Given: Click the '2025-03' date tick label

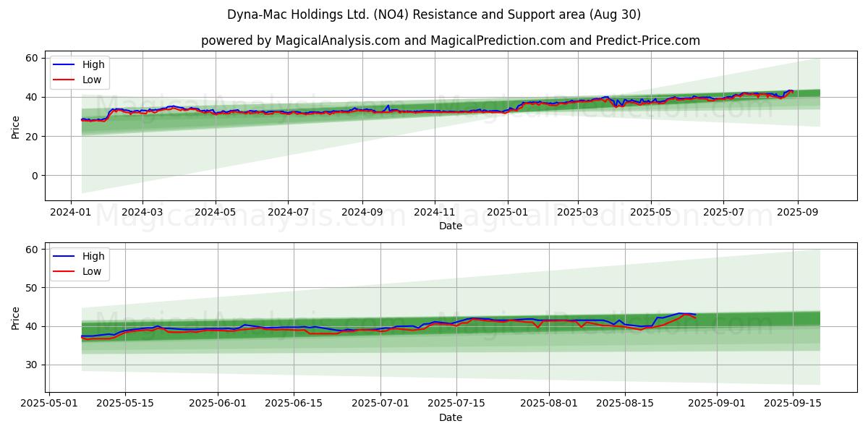Looking at the screenshot, I should 578,212.
